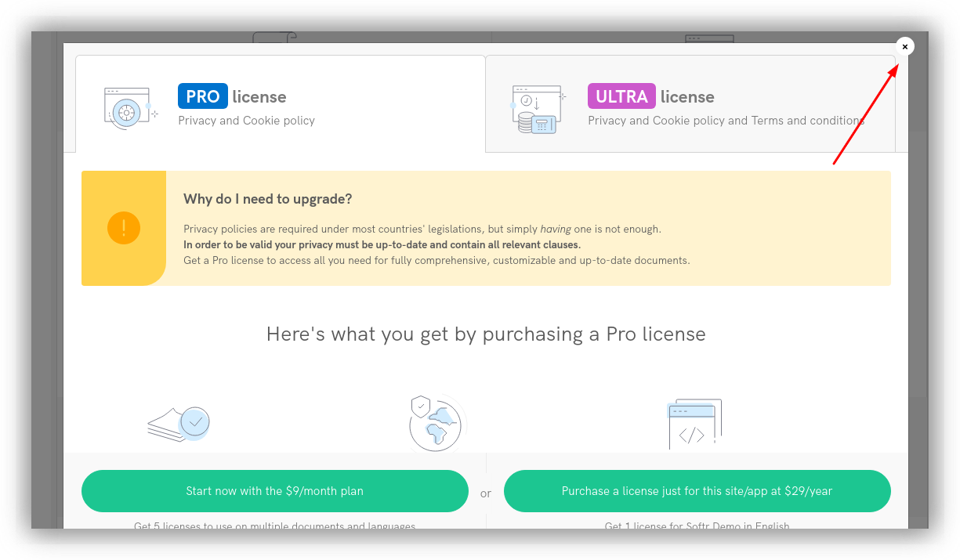Click 'Privacy and Cookie policy' subtitle under PRO
The height and width of the screenshot is (560, 960).
(247, 121)
